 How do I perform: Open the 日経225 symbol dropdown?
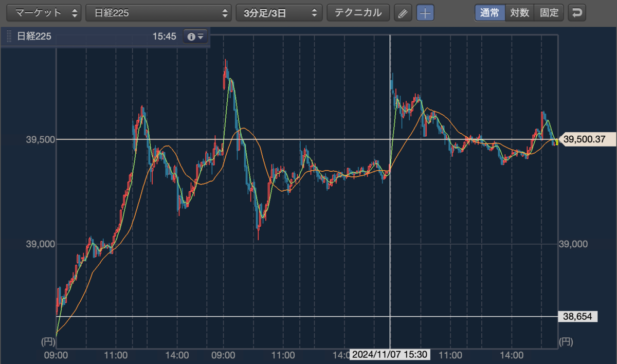pos(158,13)
